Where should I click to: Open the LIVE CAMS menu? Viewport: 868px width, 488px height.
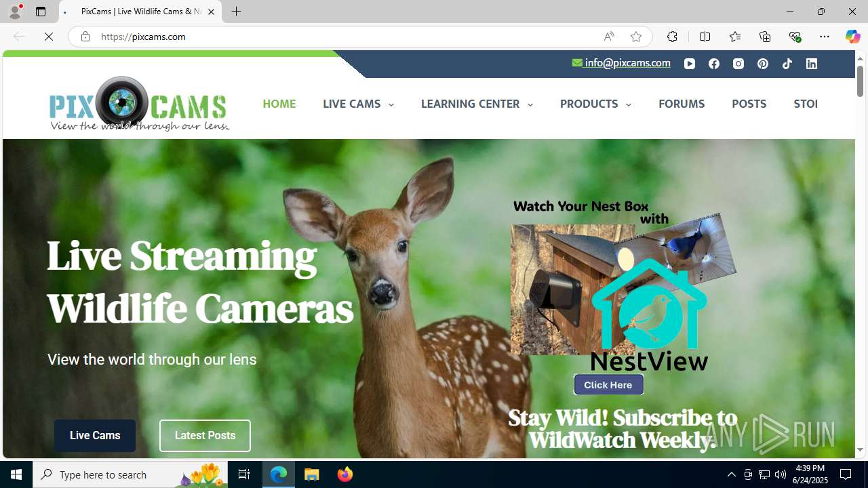coord(351,104)
